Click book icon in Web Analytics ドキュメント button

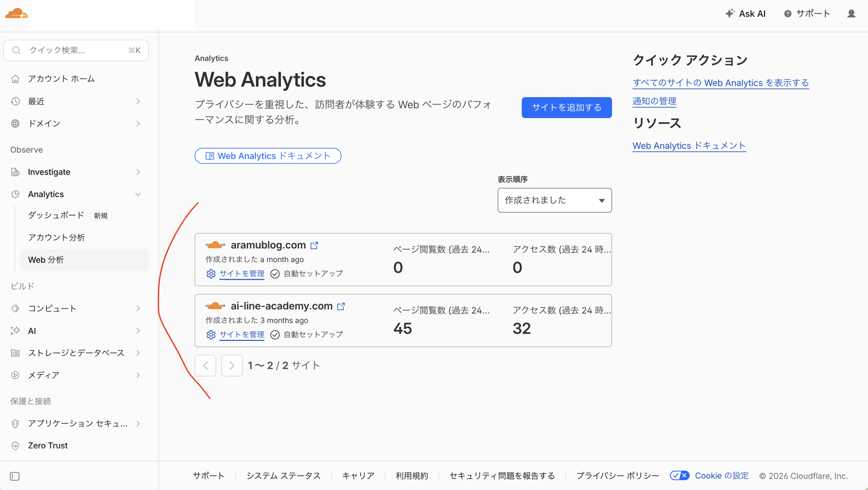[209, 156]
